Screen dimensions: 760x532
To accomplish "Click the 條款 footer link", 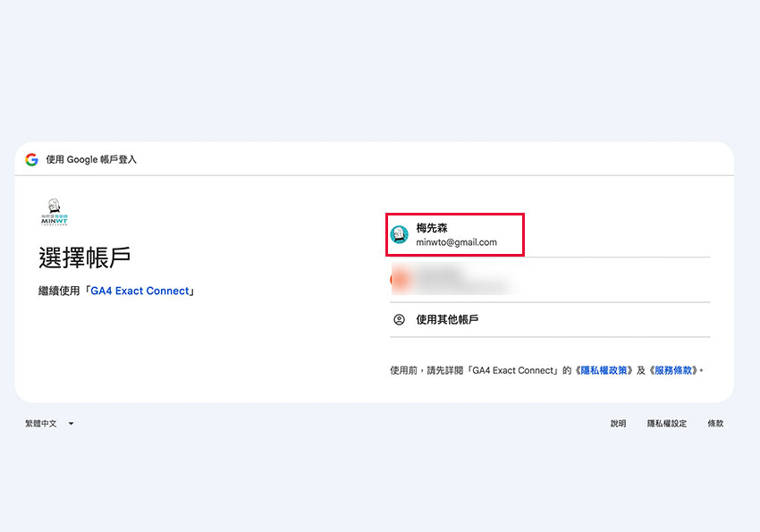I will (x=715, y=424).
